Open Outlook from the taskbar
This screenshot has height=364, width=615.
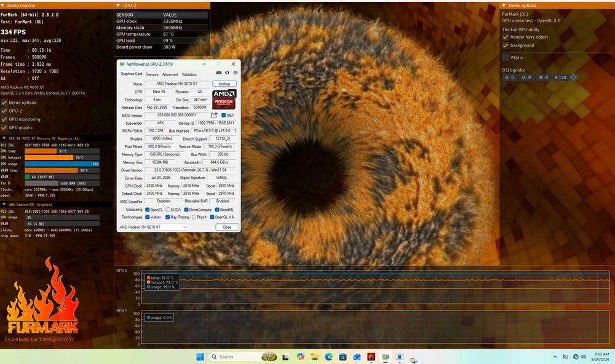click(x=357, y=357)
